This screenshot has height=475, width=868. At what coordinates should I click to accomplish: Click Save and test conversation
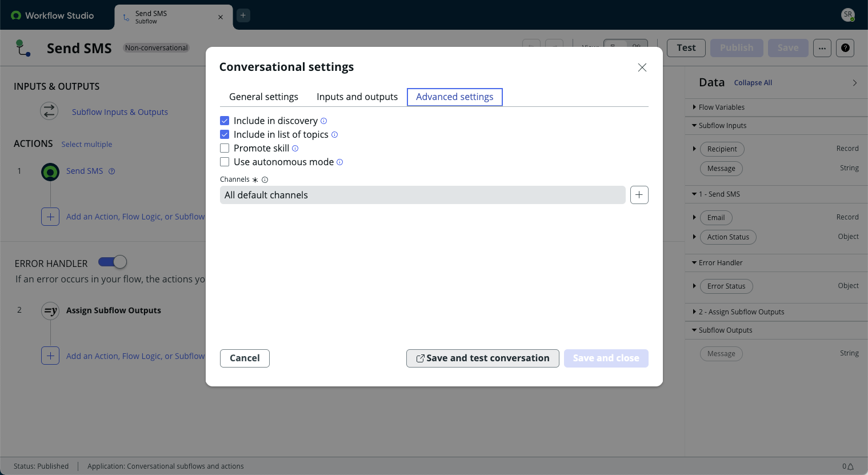click(x=483, y=358)
